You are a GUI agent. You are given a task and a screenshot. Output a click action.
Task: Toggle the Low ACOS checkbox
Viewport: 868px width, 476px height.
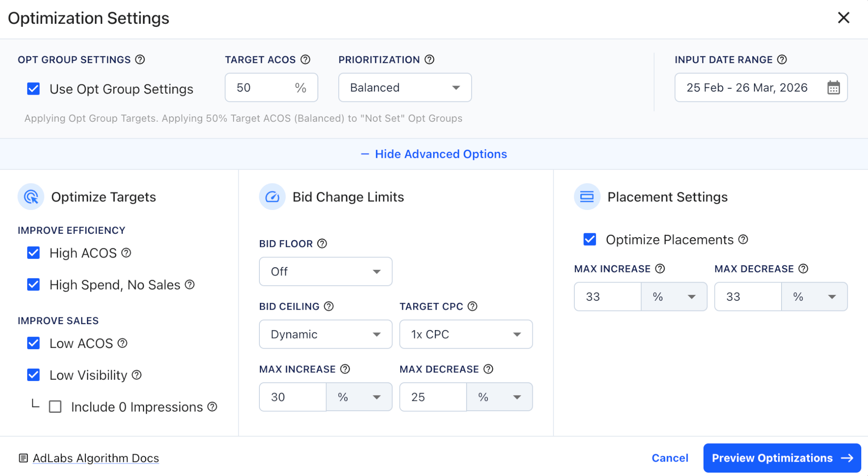[x=33, y=343]
